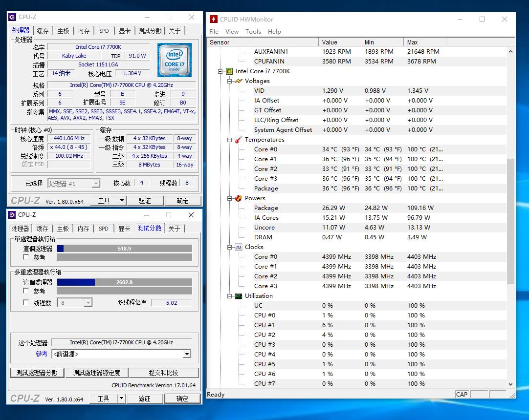Screen dimensions: 529x420
Task: Click the Intel Core i7 logo badge
Action: click(x=174, y=60)
